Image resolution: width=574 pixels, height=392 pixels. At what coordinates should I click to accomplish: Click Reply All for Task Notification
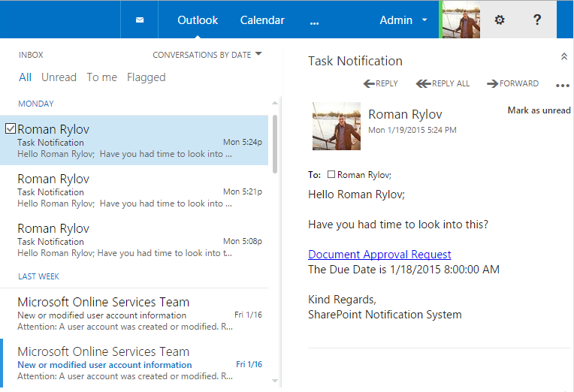coord(443,83)
